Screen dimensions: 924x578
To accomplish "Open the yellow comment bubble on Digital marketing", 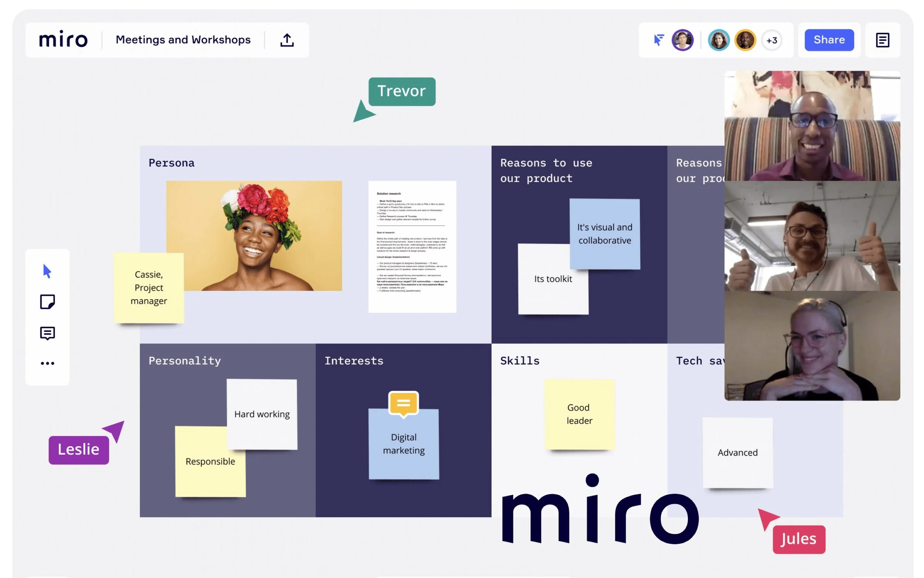I will (403, 404).
